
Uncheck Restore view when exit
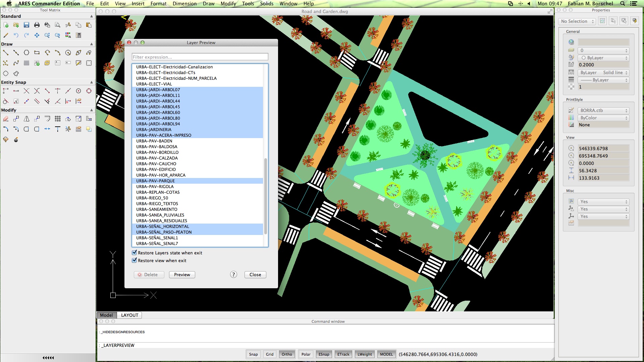pyautogui.click(x=135, y=260)
